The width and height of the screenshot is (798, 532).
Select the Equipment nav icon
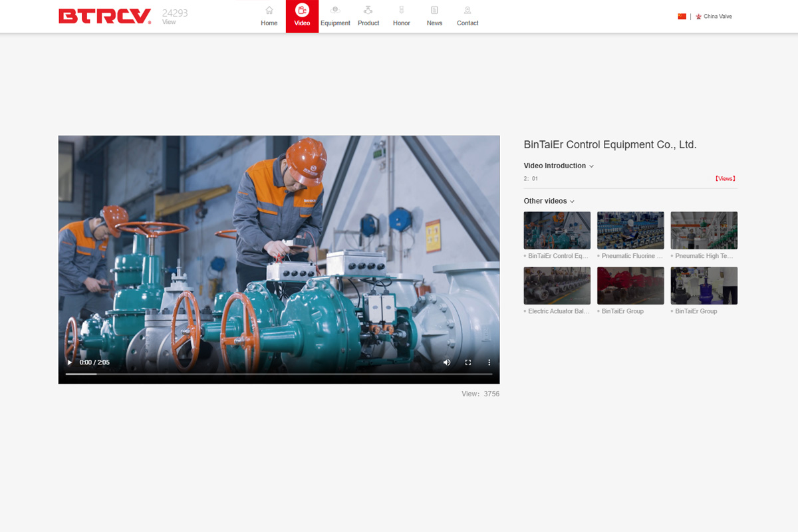(335, 11)
